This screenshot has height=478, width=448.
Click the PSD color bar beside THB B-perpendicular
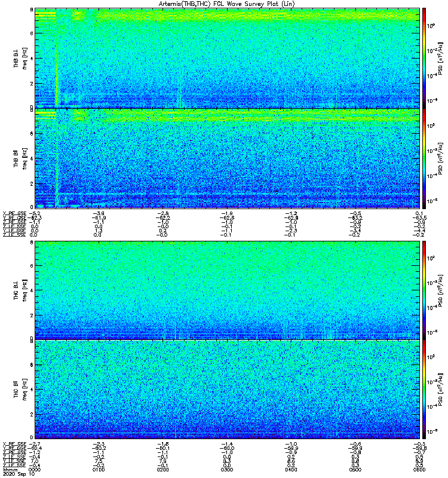[424, 58]
